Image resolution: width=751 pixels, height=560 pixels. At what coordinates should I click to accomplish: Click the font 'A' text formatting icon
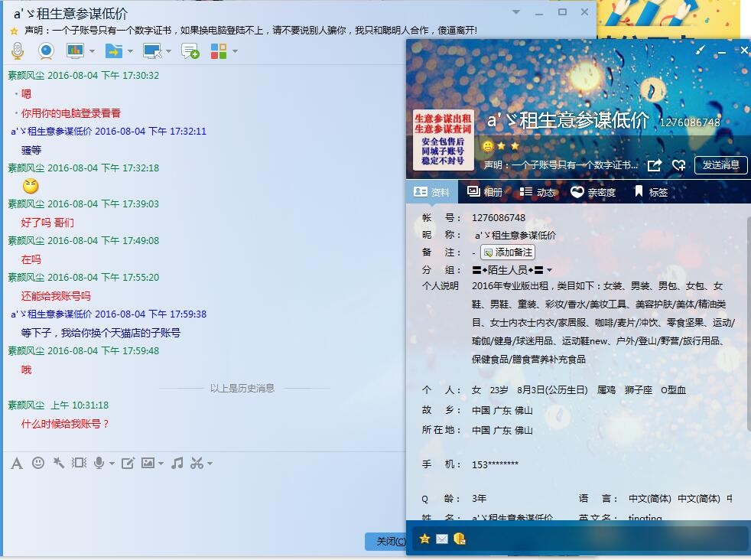point(17,463)
